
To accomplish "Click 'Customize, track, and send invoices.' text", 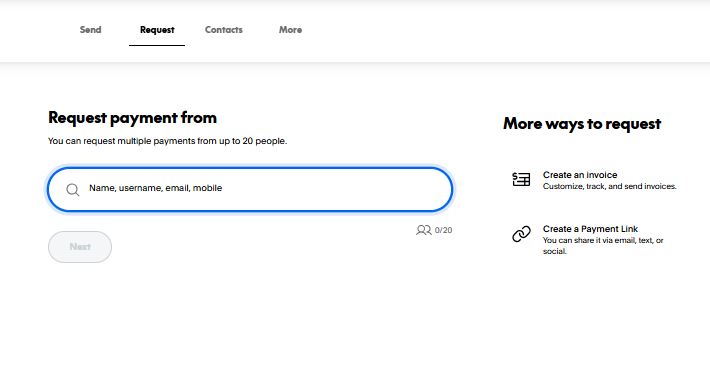I will point(609,186).
